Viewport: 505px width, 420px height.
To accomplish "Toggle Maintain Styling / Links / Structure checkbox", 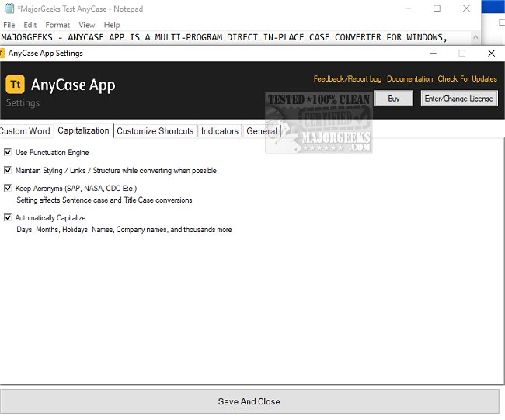I will [8, 170].
